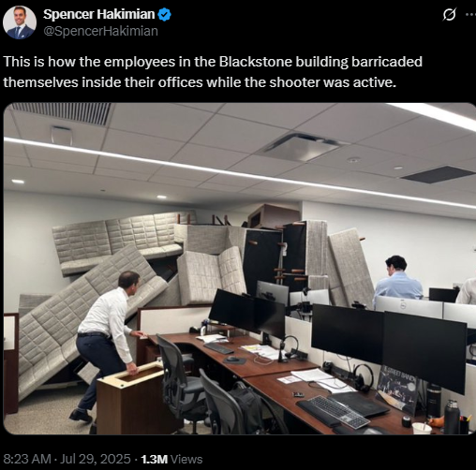Click the large dual black monitors in photo
The width and height of the screenshot is (476, 470).
coord(389,346)
